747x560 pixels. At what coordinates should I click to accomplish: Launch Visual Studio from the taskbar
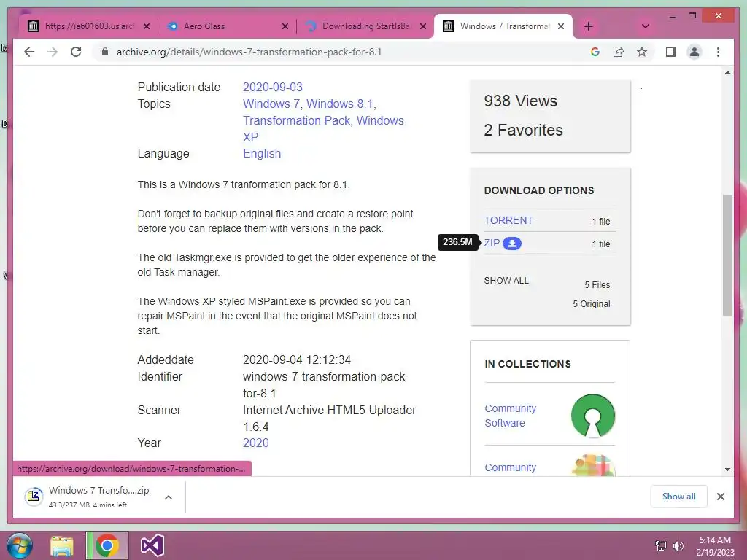click(152, 545)
